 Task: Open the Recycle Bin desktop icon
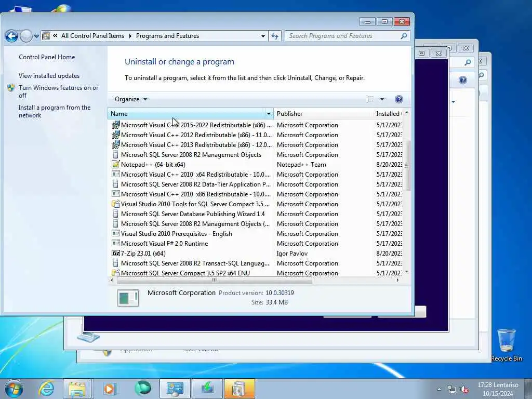click(x=507, y=345)
